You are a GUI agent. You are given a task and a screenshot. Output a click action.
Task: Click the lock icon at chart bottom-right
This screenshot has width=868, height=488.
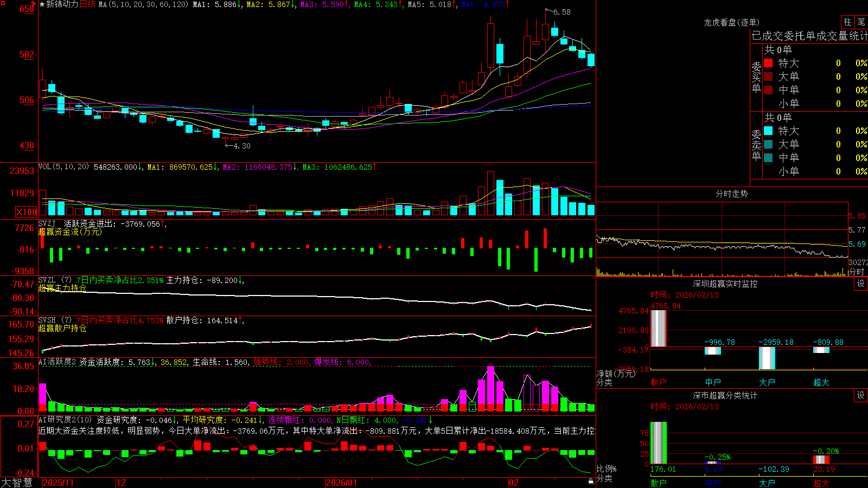[591, 481]
